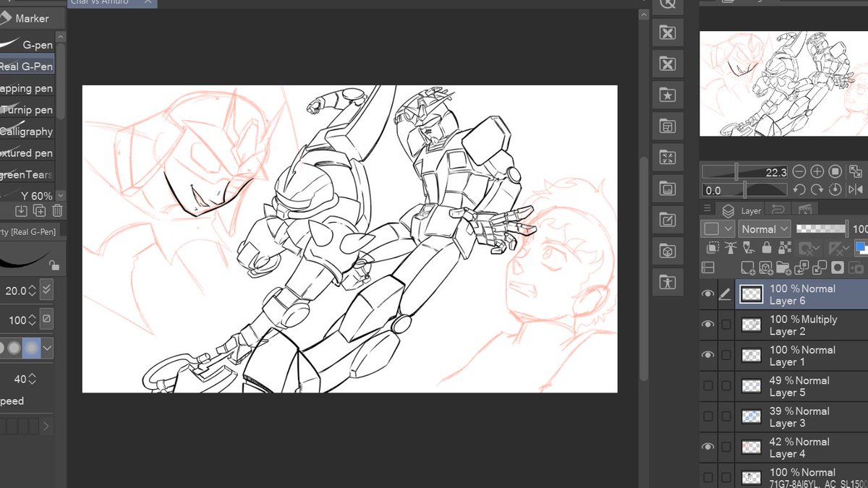Screen dimensions: 868x488
Task: Adjust the Navigator zoom slider at 22.3
Action: [x=745, y=172]
